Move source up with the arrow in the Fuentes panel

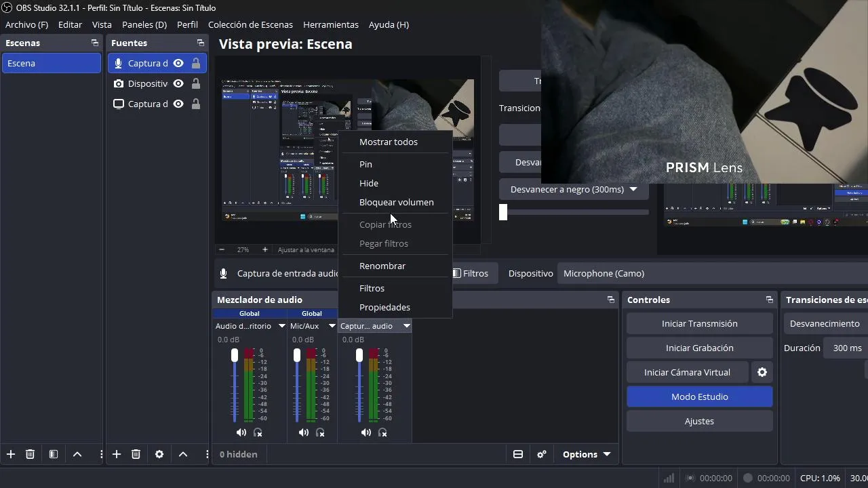[183, 454]
